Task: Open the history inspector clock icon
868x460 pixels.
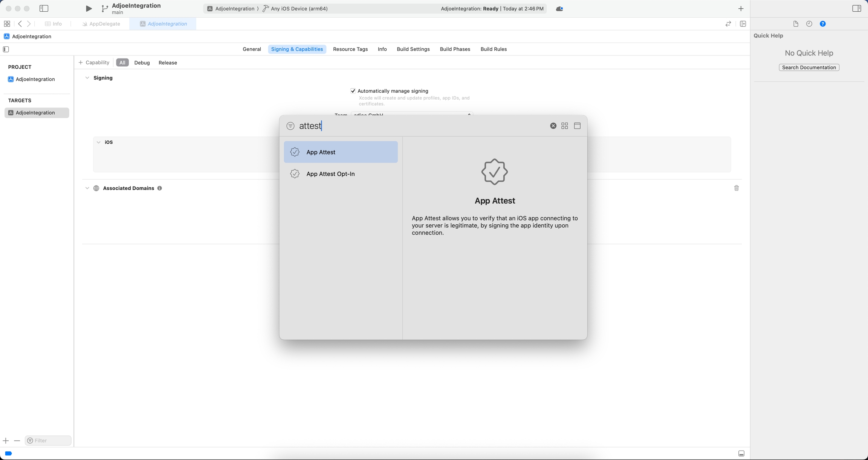Action: pyautogui.click(x=809, y=24)
